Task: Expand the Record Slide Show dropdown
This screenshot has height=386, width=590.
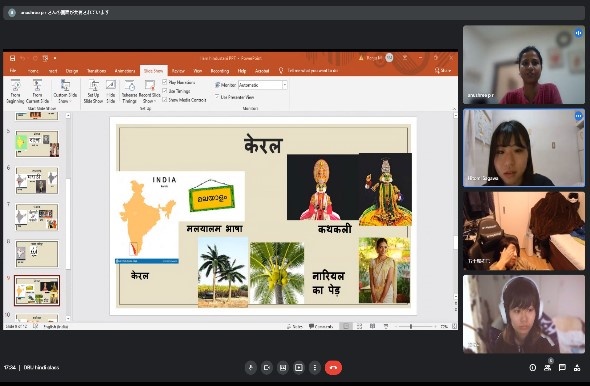Action: click(150, 91)
